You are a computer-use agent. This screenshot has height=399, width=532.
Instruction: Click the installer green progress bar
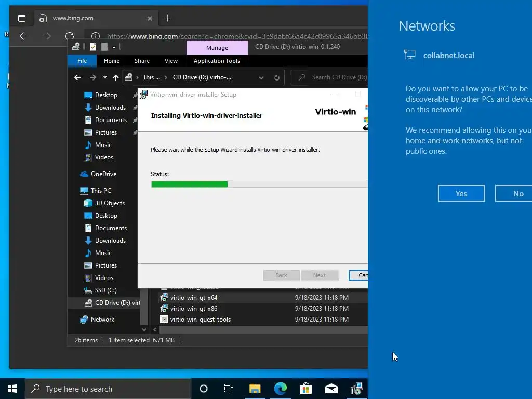click(189, 184)
